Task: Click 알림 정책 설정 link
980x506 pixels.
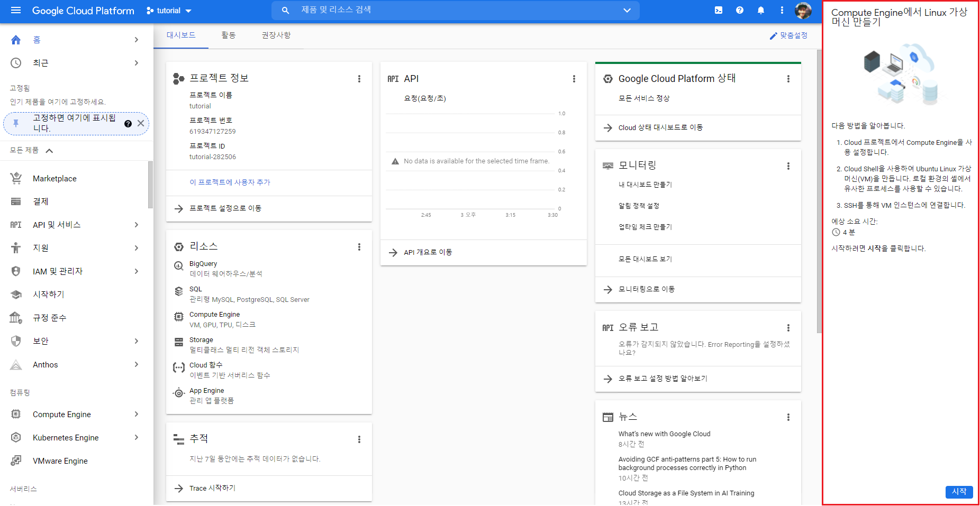Action: point(639,206)
